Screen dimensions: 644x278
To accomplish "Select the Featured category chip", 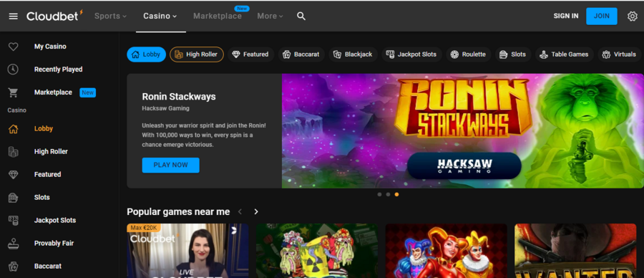I will tap(250, 54).
